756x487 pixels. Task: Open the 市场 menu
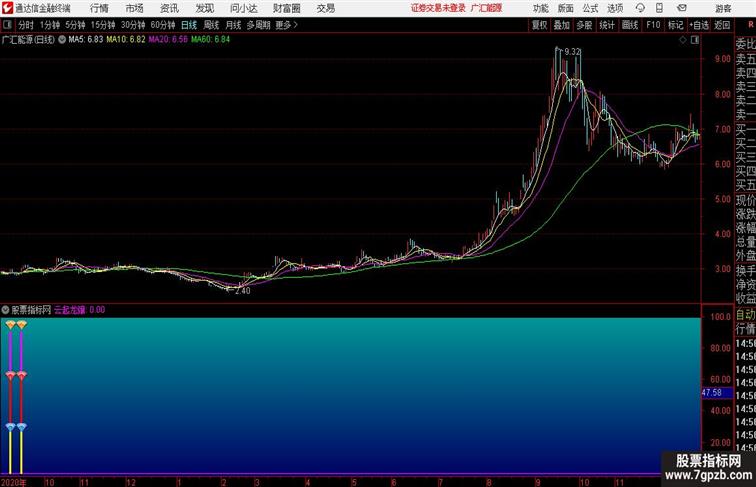pyautogui.click(x=134, y=8)
